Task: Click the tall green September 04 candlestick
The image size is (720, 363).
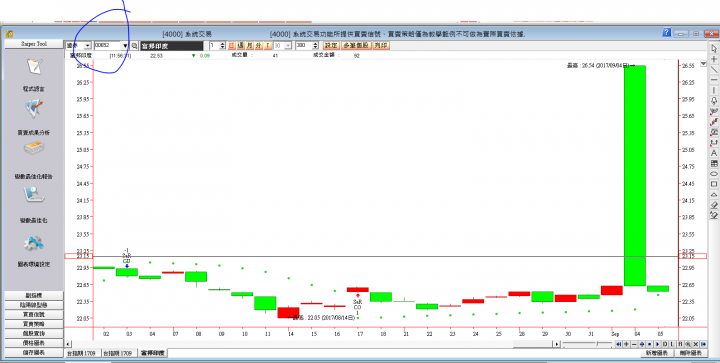Action: [x=635, y=175]
